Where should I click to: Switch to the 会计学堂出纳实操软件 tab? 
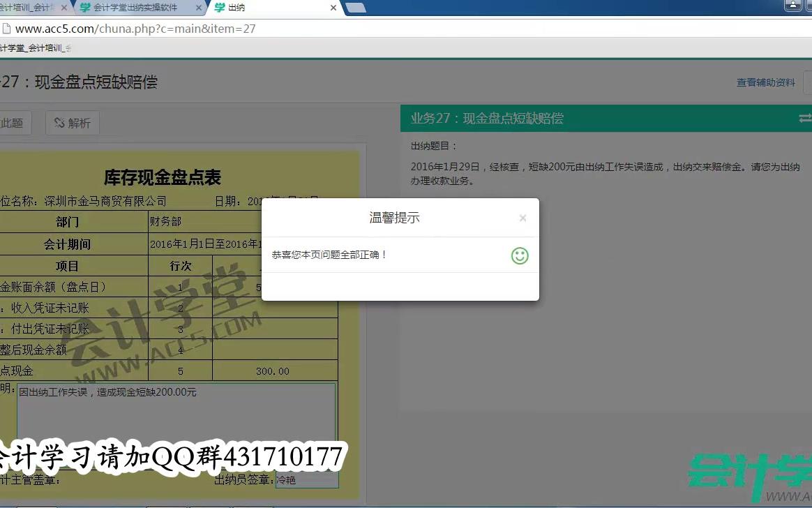tap(140, 9)
